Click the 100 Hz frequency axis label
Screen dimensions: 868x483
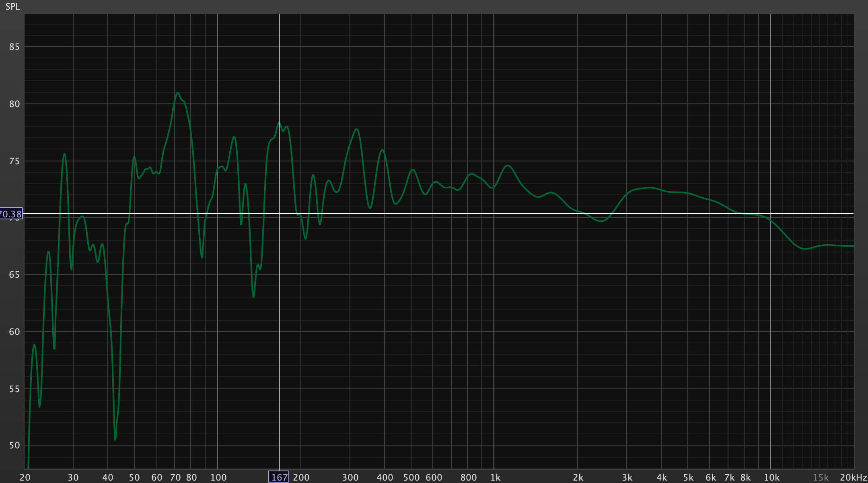[218, 478]
